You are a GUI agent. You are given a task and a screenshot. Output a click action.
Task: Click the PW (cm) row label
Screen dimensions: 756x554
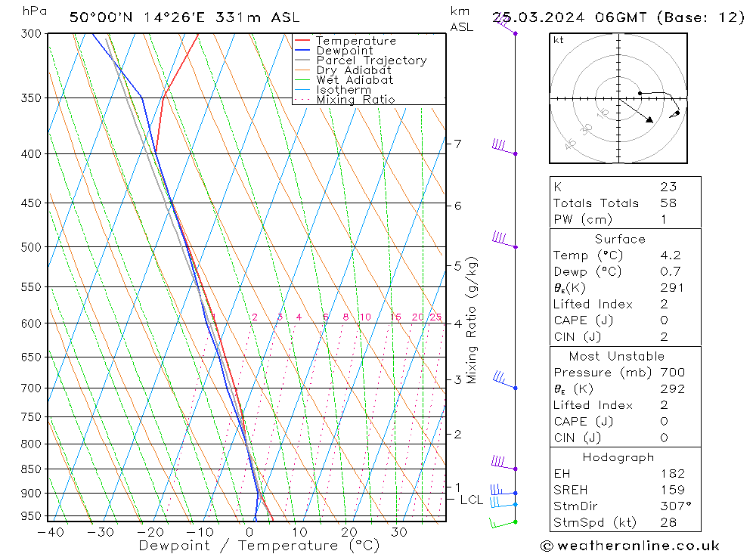[582, 219]
